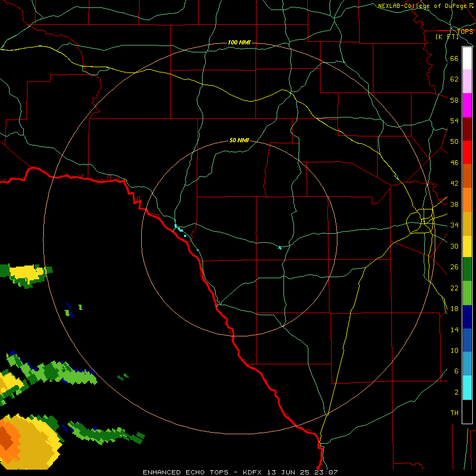Click the navy blue legend swatch
The width and height of the screenshot is (476, 476).
click(x=467, y=317)
